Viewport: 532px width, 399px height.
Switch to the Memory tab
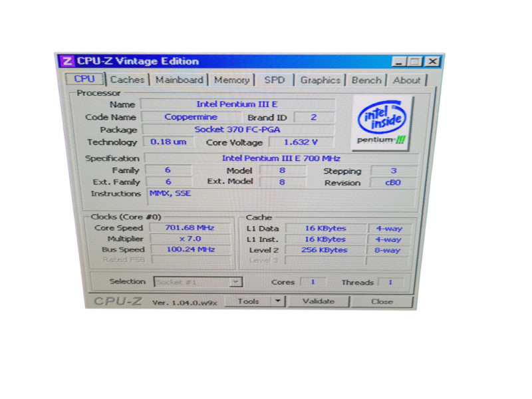click(x=231, y=80)
